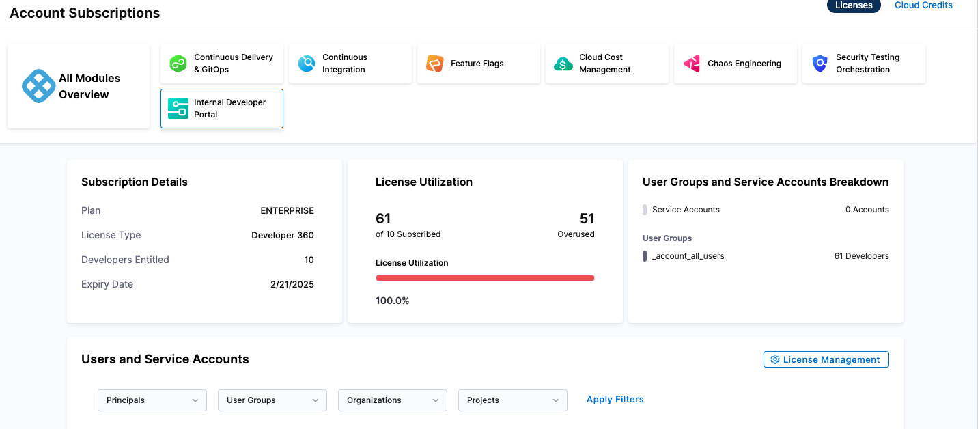This screenshot has height=429, width=980.
Task: Open the Chaos Engineering module icon
Action: tap(692, 64)
